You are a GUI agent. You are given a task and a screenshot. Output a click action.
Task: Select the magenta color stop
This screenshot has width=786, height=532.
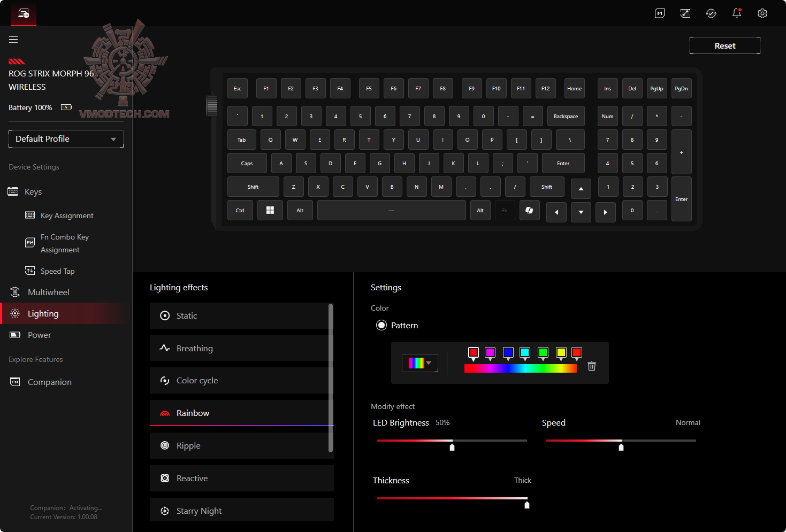pos(490,352)
